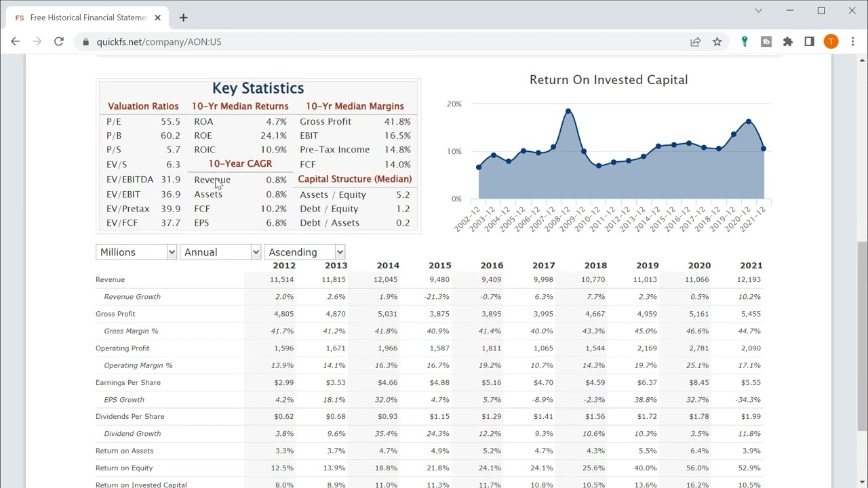The height and width of the screenshot is (488, 868).
Task: Open a new tab with plus button
Action: click(183, 18)
